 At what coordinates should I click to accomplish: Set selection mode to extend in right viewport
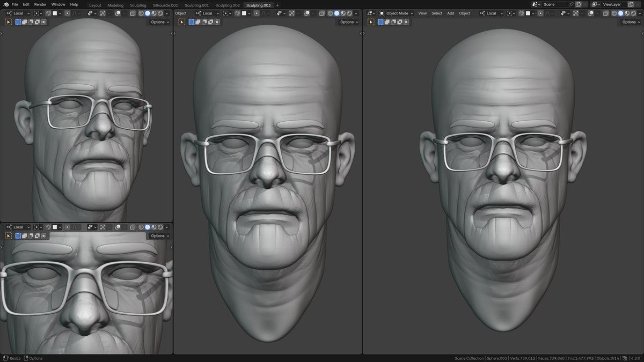tap(387, 22)
